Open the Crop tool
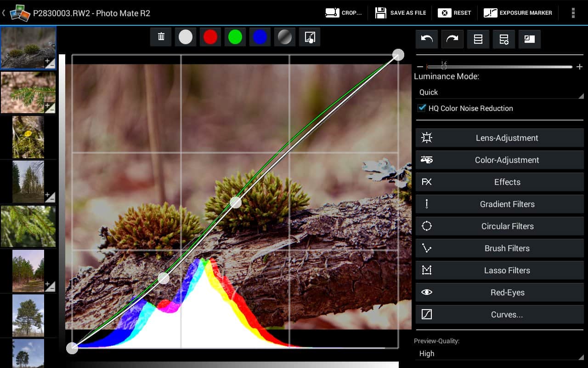 344,13
